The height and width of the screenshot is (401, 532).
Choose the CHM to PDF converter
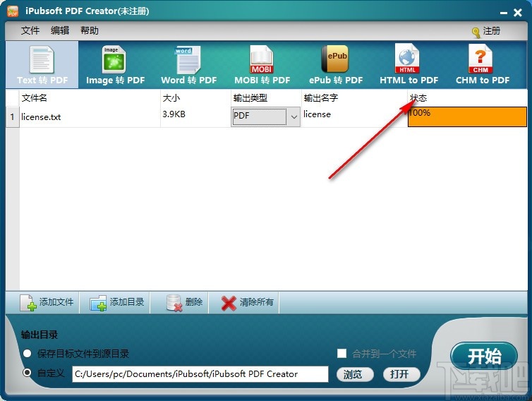[x=482, y=65]
